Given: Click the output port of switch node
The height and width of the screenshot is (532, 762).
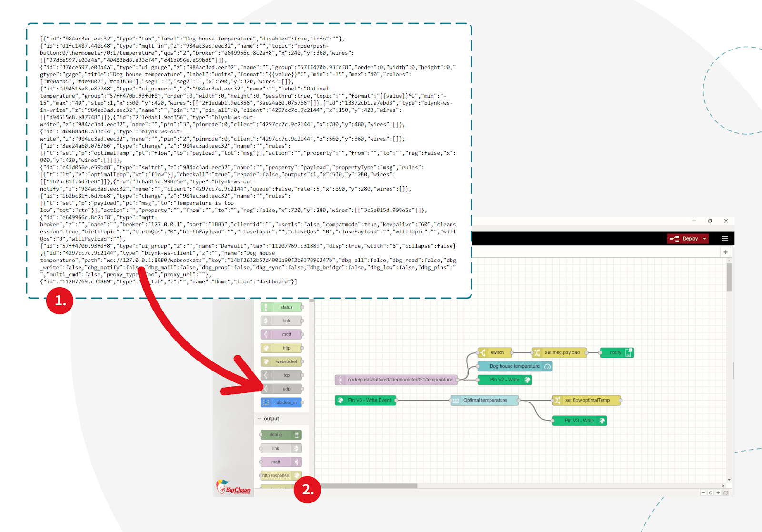Looking at the screenshot, I should point(512,353).
